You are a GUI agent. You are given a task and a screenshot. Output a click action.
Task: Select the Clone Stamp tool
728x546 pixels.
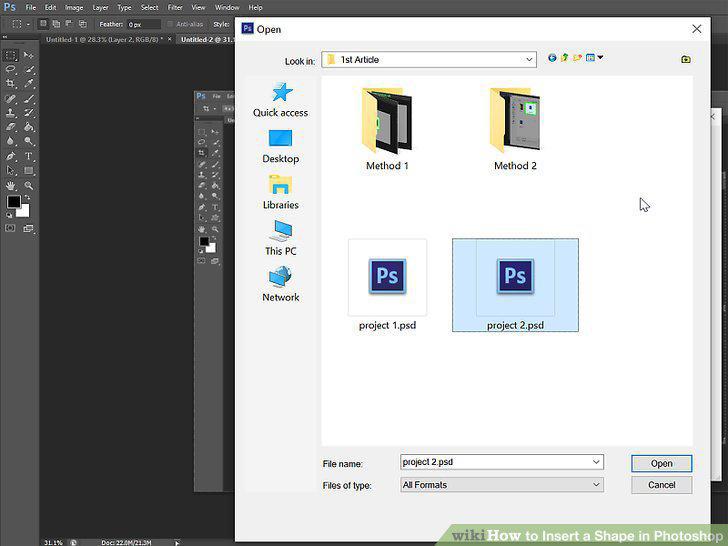point(11,113)
